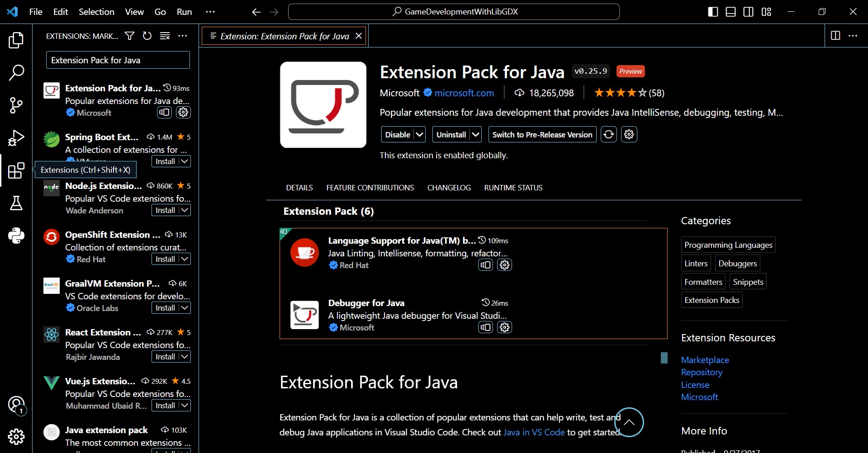Switch to the CHANGELOG tab
This screenshot has height=453, width=868.
click(448, 187)
